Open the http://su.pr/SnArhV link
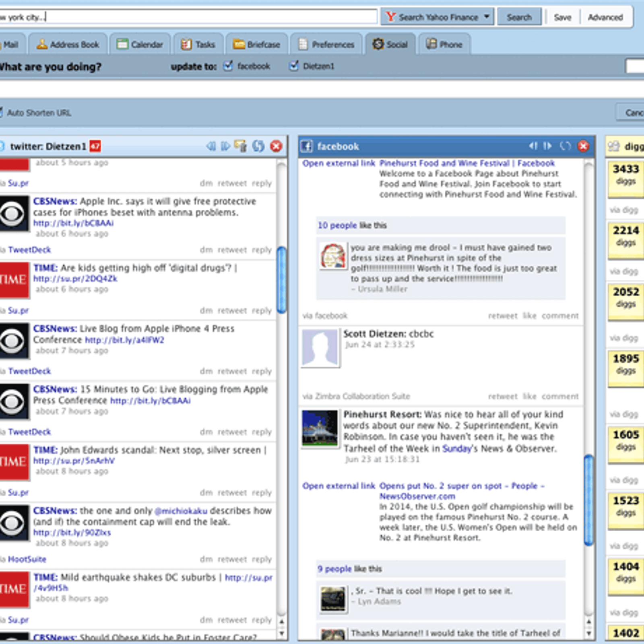This screenshot has width=644, height=644. [74, 460]
